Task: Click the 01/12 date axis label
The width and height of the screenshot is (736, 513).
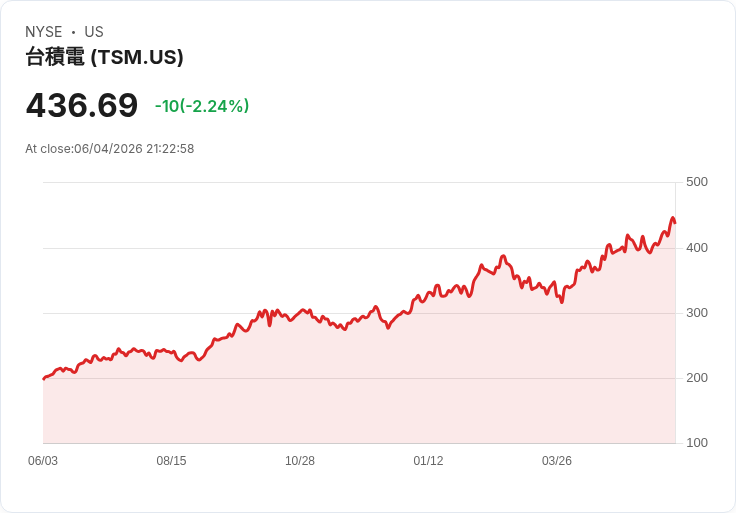Action: click(x=428, y=461)
